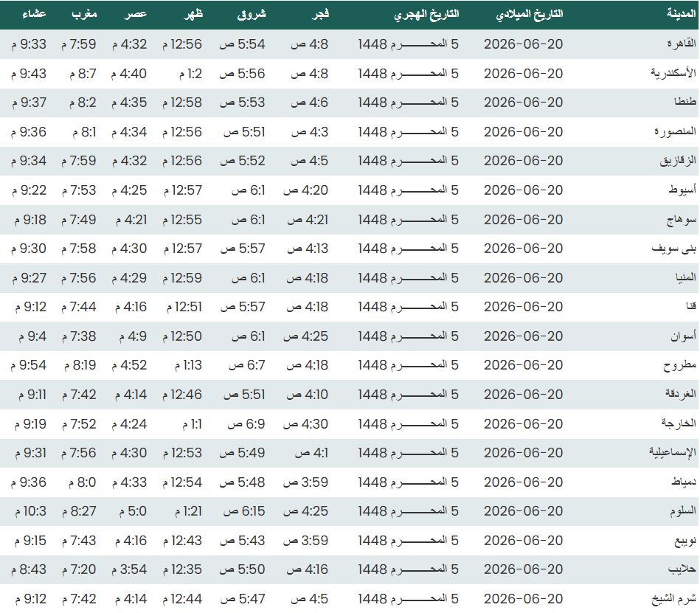Select the city name القاهره
Screen dimensions: 700x613
tap(682, 44)
